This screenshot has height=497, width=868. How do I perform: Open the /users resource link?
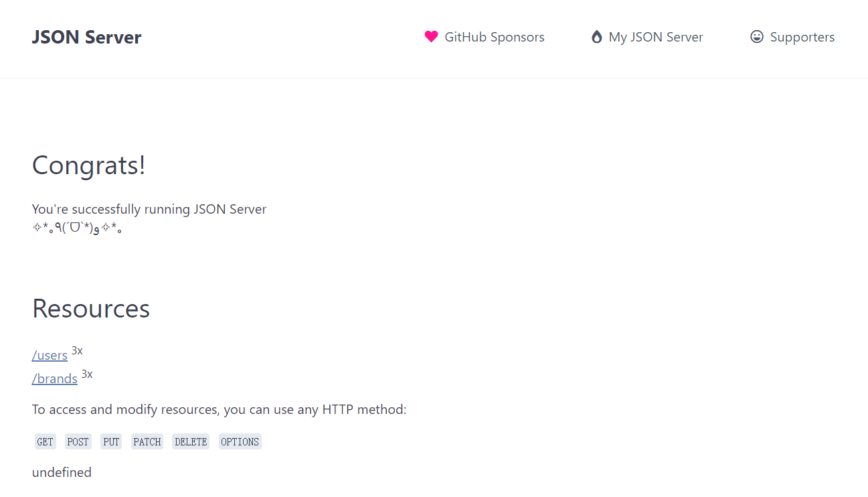50,355
